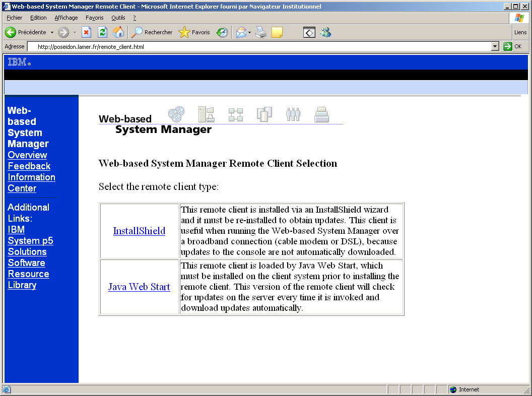Close the Internet Explorer window

(x=524, y=7)
